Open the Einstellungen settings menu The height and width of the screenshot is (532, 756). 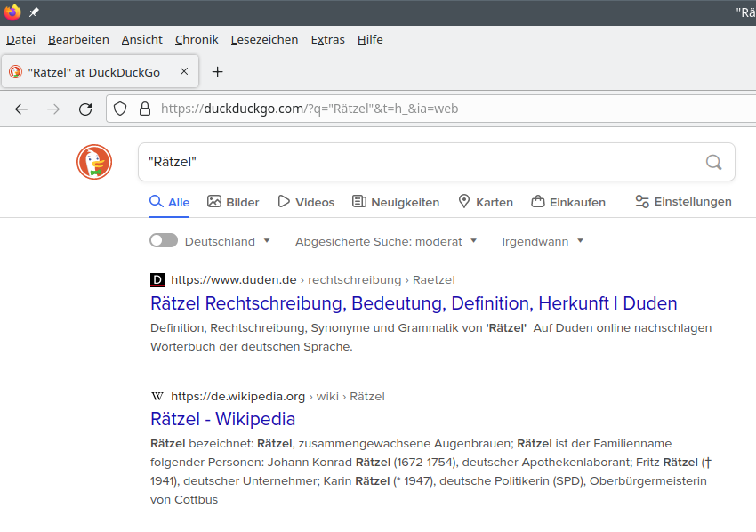click(683, 202)
